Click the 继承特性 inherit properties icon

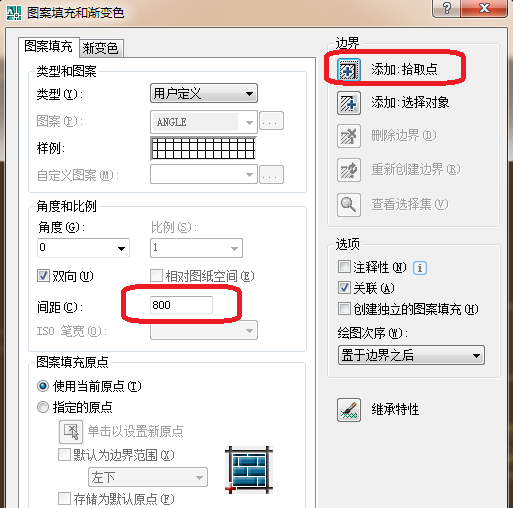[x=349, y=410]
